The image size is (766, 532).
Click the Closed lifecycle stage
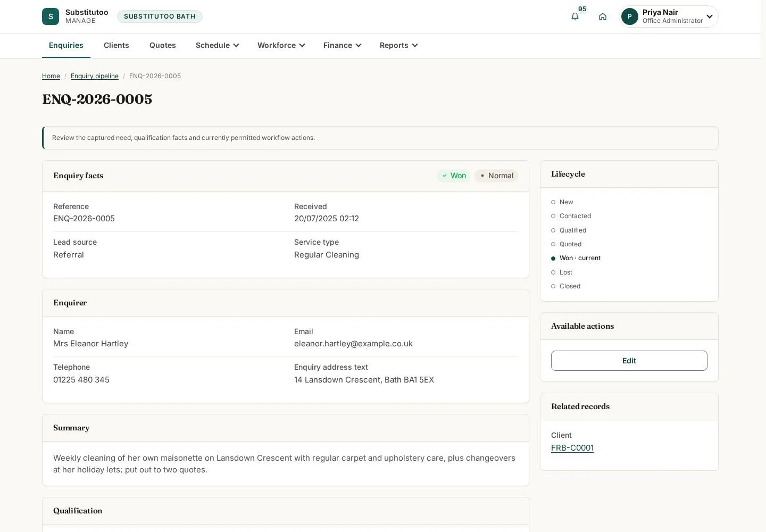566,286
